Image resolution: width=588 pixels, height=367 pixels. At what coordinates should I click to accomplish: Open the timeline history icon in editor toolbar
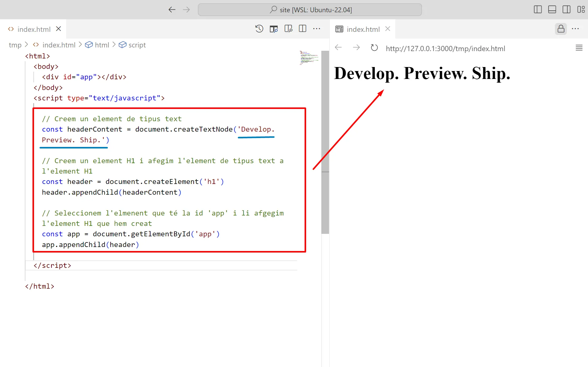point(259,29)
